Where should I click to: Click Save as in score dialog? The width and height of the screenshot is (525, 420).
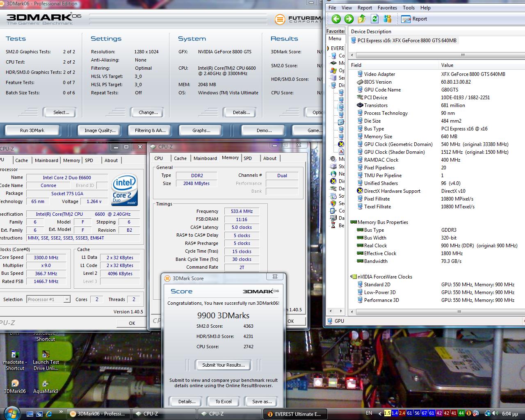click(262, 402)
